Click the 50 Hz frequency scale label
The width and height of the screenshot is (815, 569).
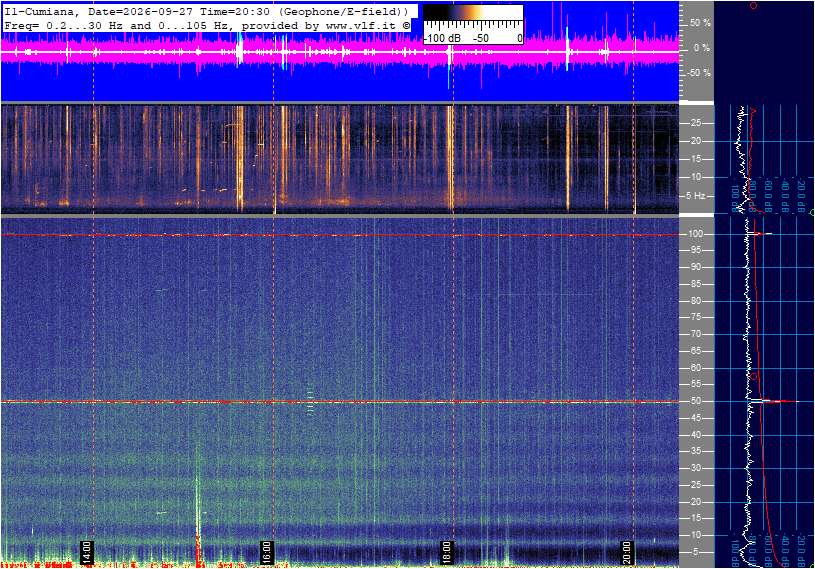point(695,401)
